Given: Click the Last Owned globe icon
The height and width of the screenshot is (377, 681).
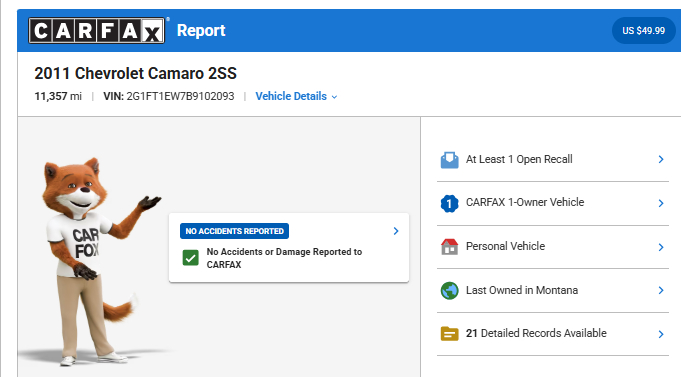Looking at the screenshot, I should coord(450,291).
